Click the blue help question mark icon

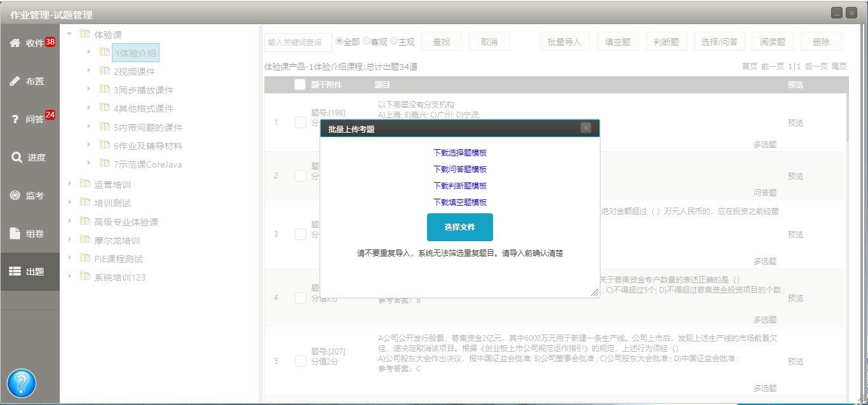click(22, 383)
